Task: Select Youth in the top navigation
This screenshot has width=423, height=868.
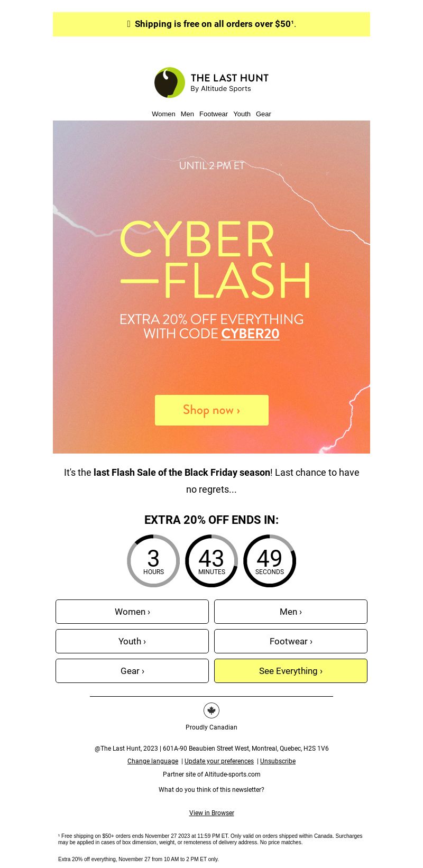Action: pos(242,114)
